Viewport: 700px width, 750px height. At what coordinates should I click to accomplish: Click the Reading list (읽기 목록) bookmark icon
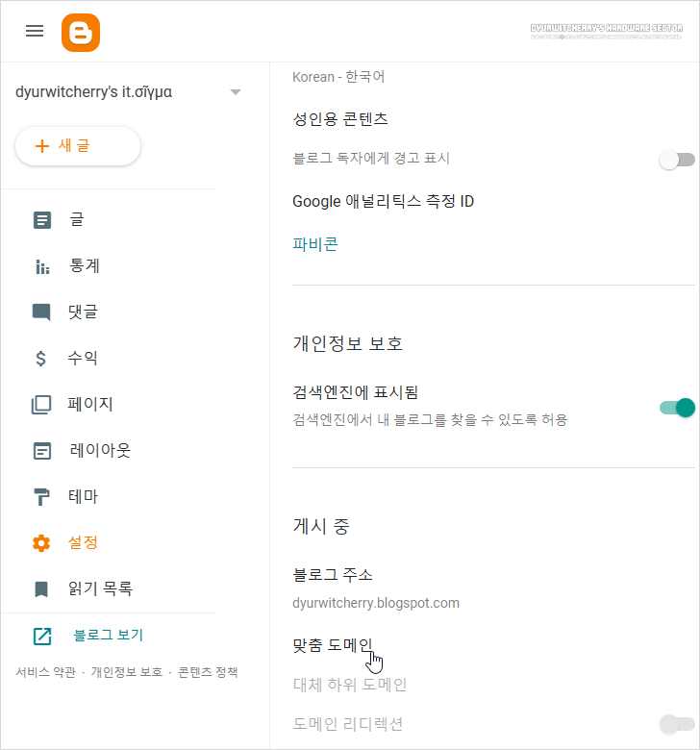click(41, 589)
